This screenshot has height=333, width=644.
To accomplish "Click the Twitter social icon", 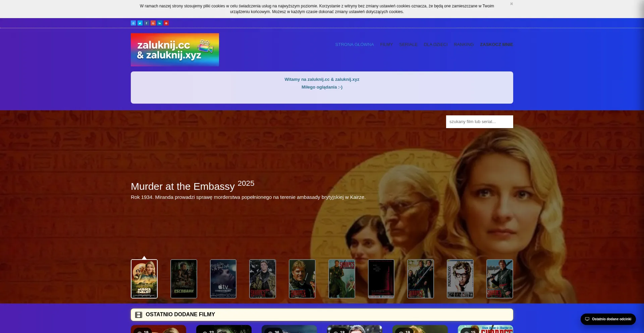I will tap(140, 23).
